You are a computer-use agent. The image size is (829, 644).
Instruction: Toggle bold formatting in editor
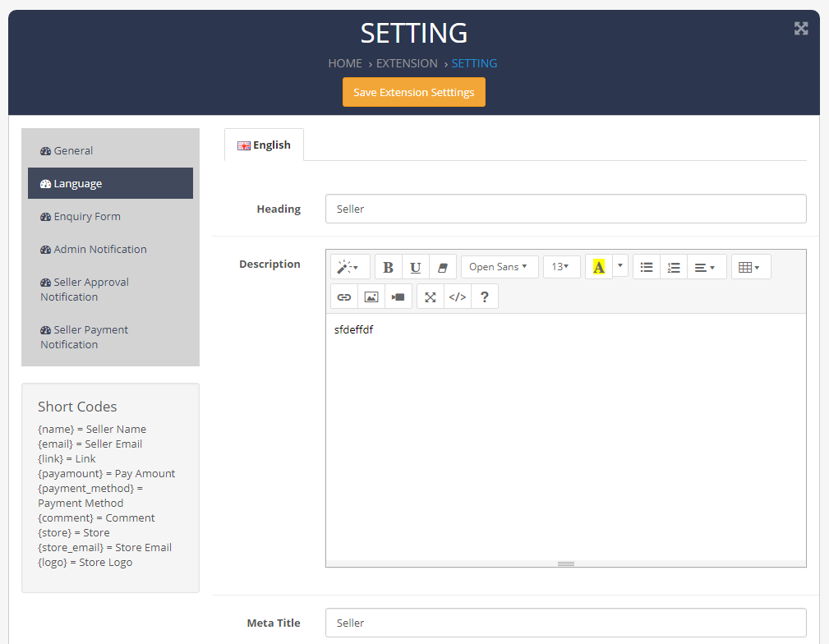(388, 267)
